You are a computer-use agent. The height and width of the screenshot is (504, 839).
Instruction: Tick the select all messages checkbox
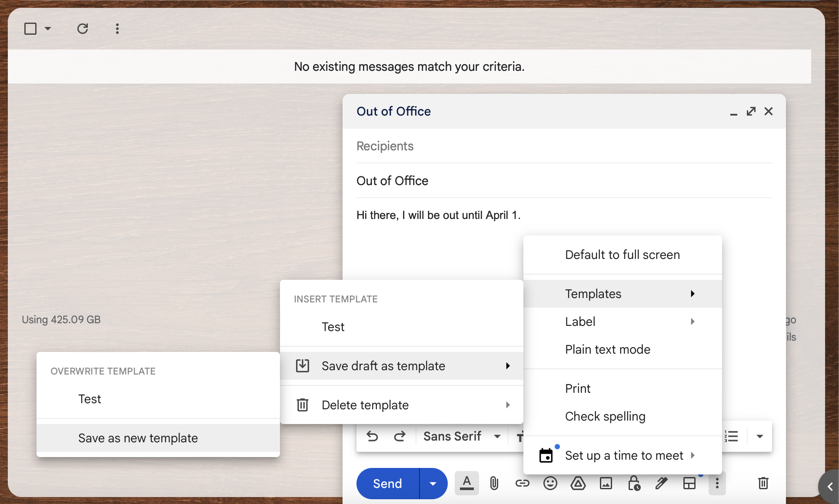coord(30,29)
